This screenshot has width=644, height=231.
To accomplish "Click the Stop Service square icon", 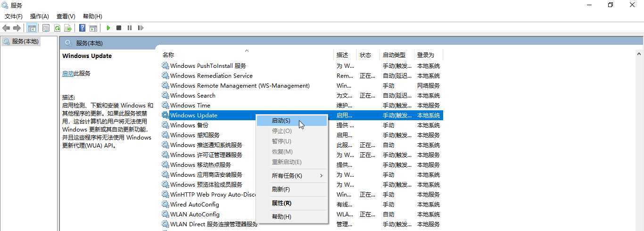I will tap(119, 28).
